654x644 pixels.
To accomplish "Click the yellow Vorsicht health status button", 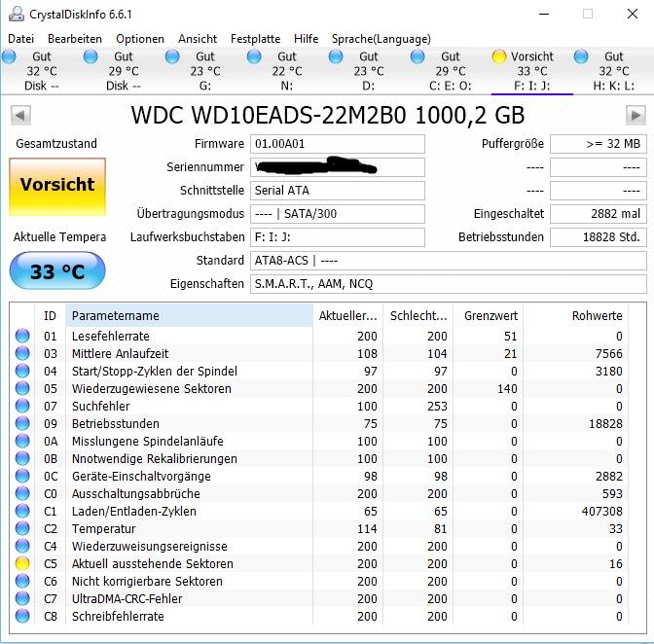I will point(57,187).
